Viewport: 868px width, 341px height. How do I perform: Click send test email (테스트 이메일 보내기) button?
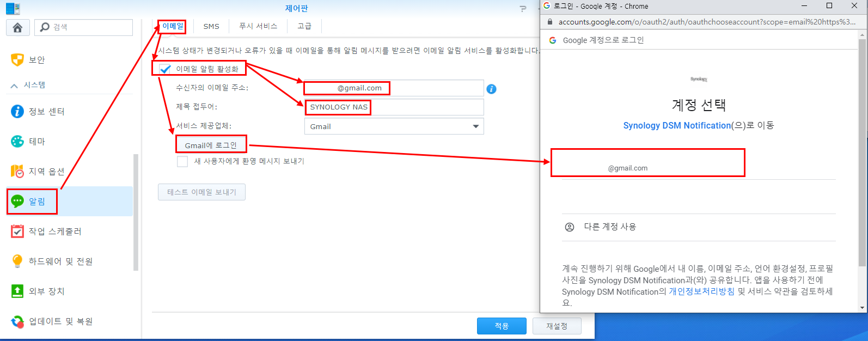pyautogui.click(x=201, y=192)
